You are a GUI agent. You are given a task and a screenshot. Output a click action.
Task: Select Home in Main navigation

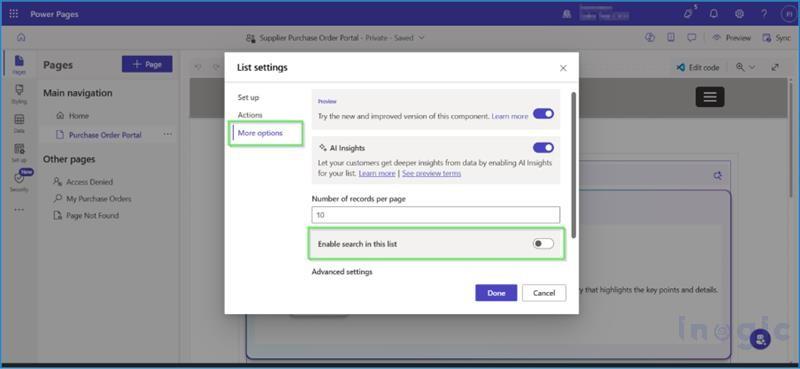click(79, 116)
